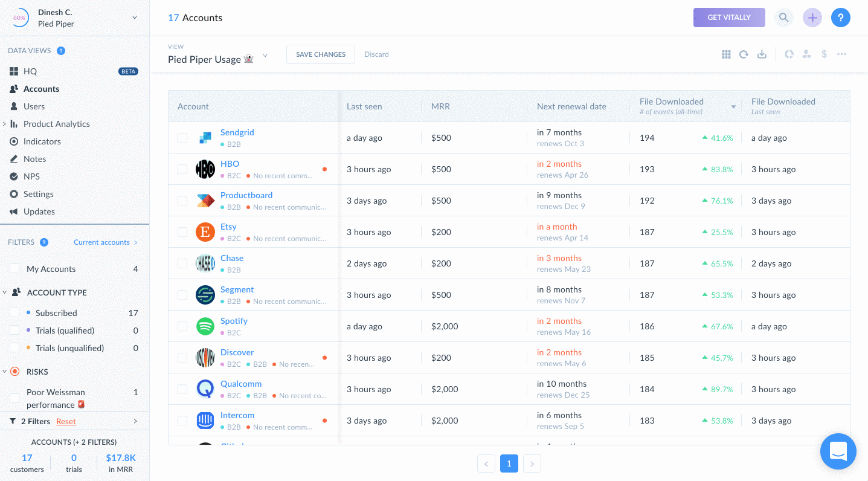The image size is (868, 481).
Task: Click the Productboard account logo
Action: coord(205,201)
